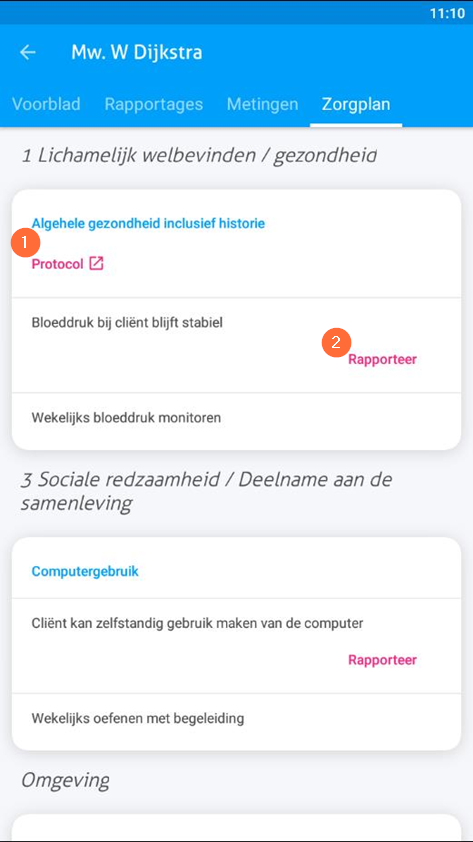The image size is (473, 842).
Task: Select Bloeddruk bij cliënt blijft stabiel
Action: tap(127, 323)
